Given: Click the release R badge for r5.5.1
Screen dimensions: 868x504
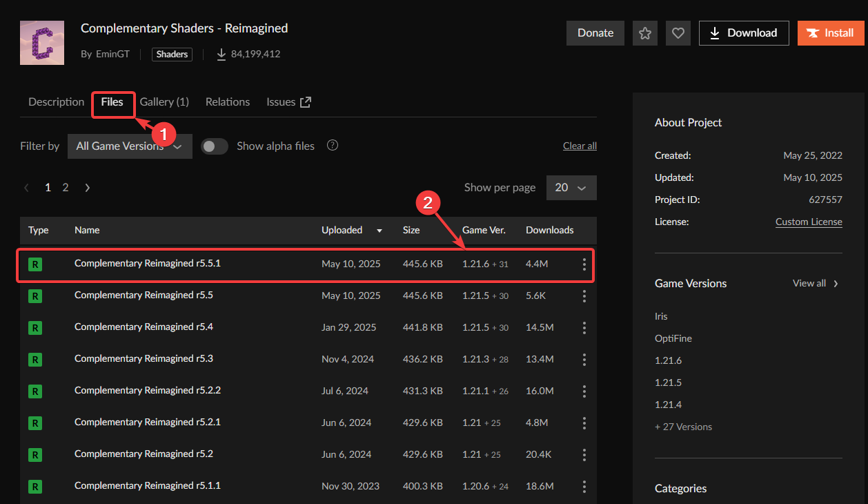Looking at the screenshot, I should pyautogui.click(x=35, y=264).
